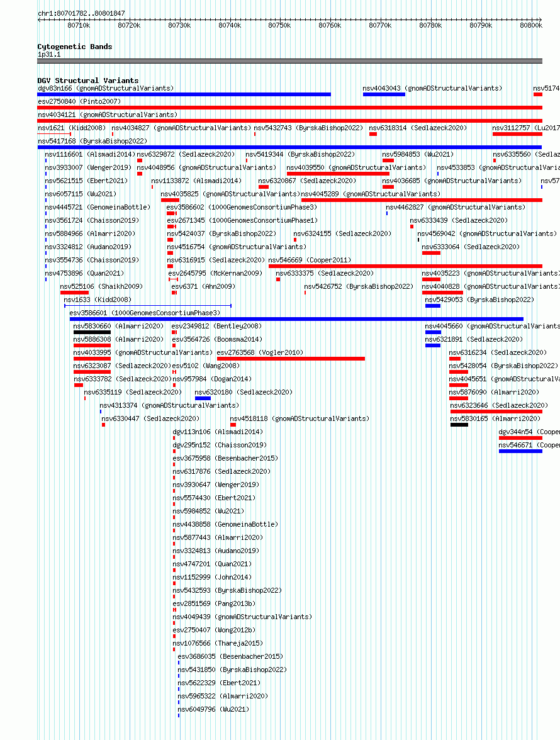Click nsv5876090 Almarri2020 label
The image size is (560, 740).
(x=494, y=392)
